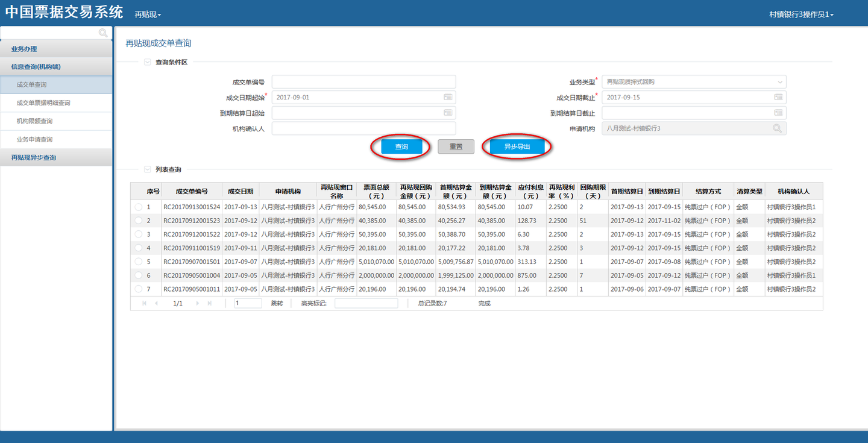
Task: Click the search magnifier icon in sidebar
Action: [103, 33]
